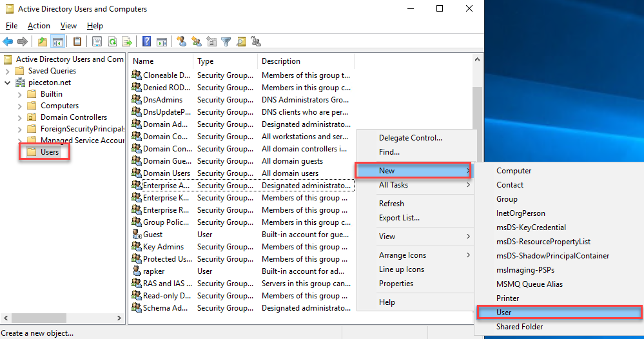
Task: Click the tree pane scroll left arrow
Action: click(x=6, y=318)
